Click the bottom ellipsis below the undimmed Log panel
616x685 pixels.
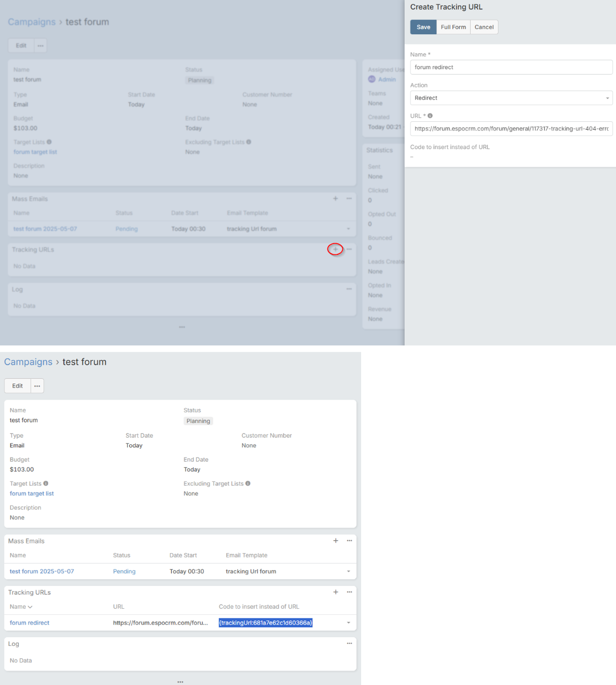pos(180,682)
